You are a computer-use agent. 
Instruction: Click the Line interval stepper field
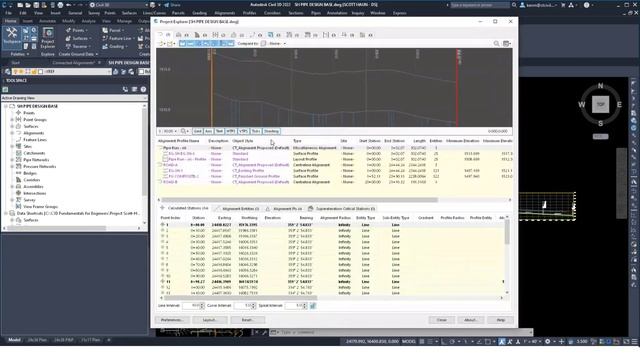point(192,305)
